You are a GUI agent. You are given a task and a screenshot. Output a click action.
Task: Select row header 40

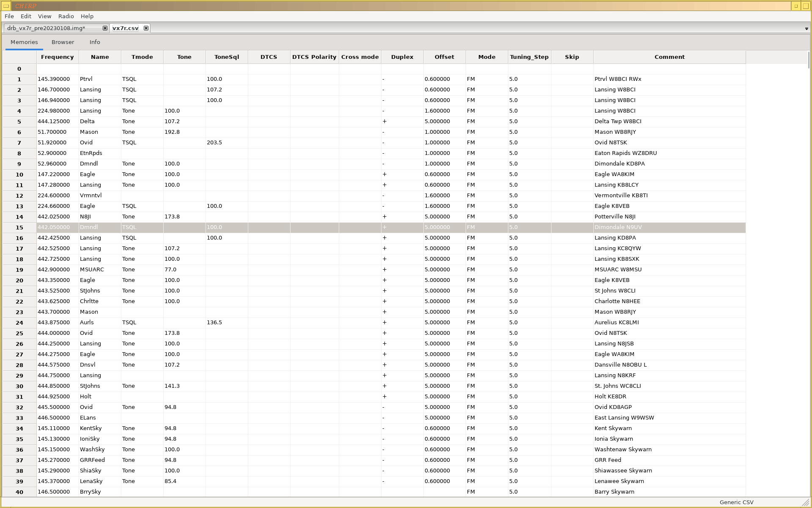19,492
